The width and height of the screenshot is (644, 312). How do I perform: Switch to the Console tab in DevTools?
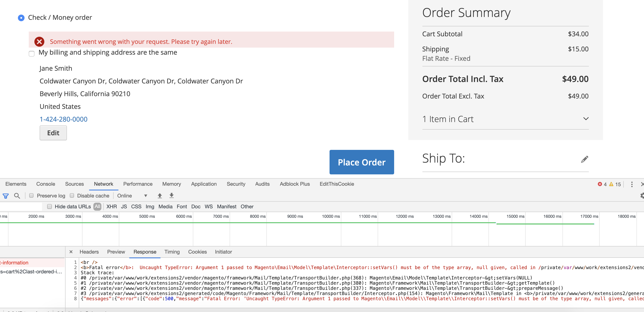click(45, 184)
